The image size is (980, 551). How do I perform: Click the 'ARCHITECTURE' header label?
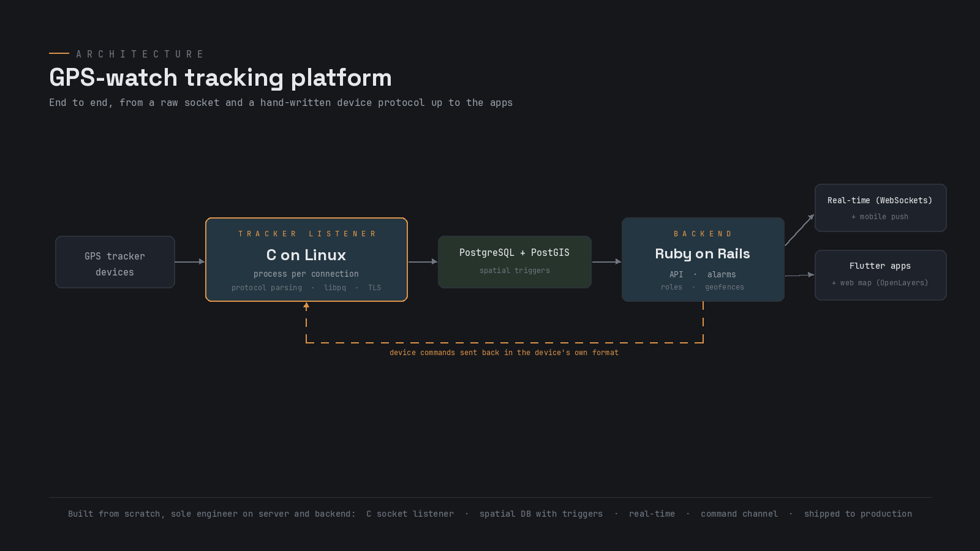click(x=140, y=54)
